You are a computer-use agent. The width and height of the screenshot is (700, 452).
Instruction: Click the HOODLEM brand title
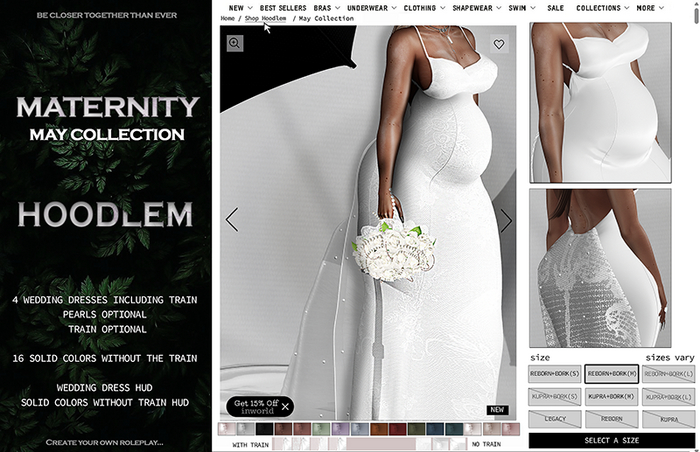pyautogui.click(x=105, y=215)
